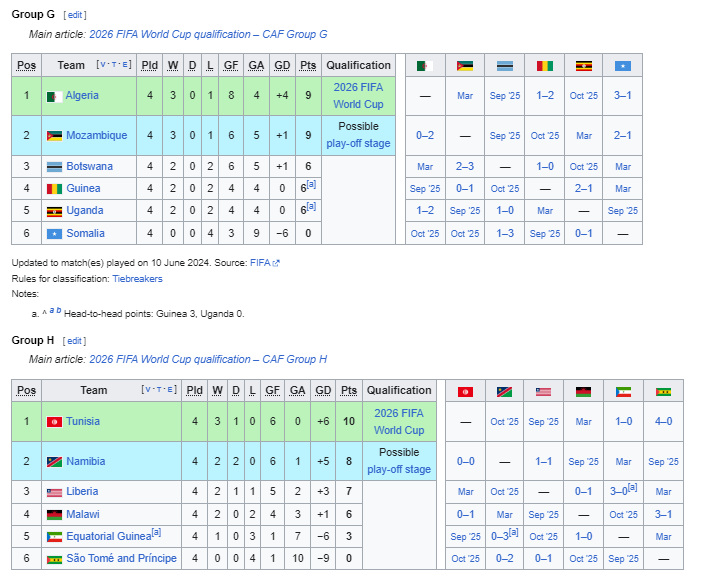
Task: Click Namibia flag in Group H matrix header
Action: click(504, 392)
